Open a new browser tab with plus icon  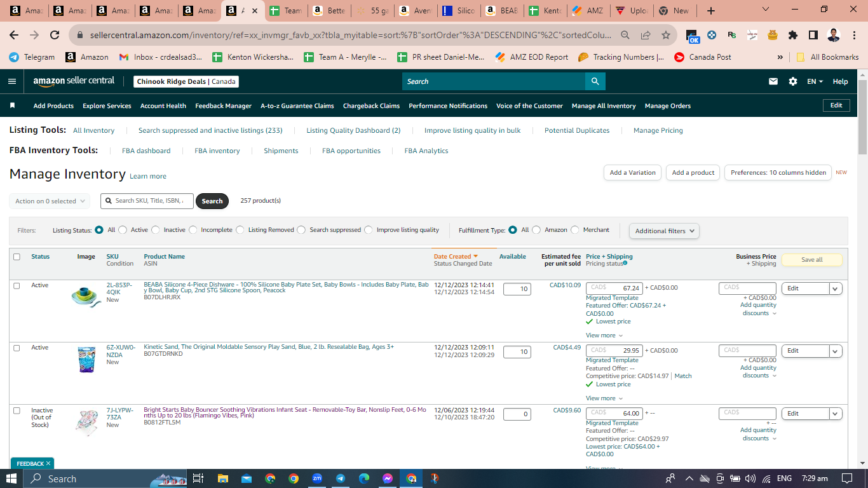point(711,11)
